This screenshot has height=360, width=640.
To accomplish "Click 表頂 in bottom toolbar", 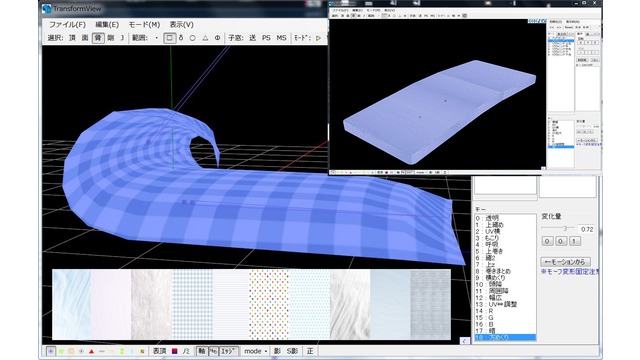I will pyautogui.click(x=160, y=351).
